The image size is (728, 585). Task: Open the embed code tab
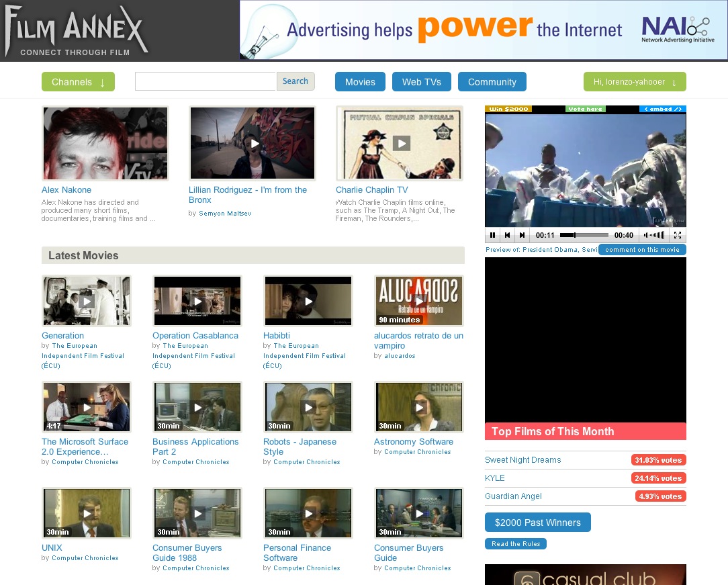point(663,109)
